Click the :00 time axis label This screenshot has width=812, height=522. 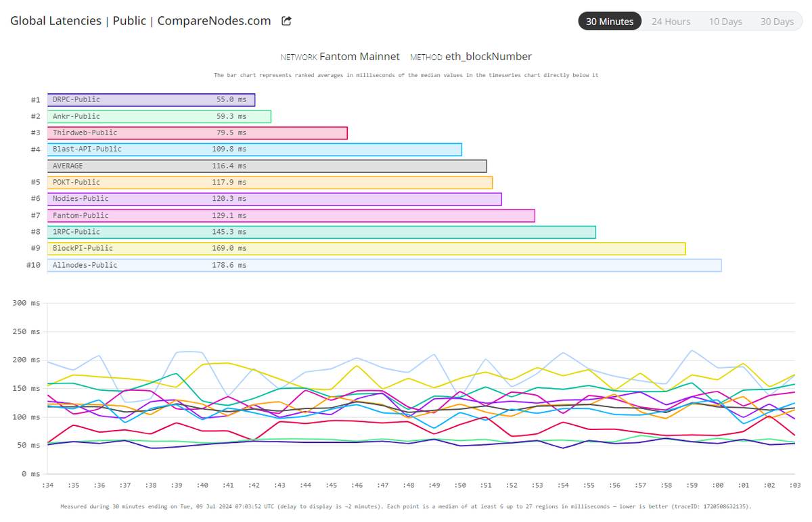point(717,485)
